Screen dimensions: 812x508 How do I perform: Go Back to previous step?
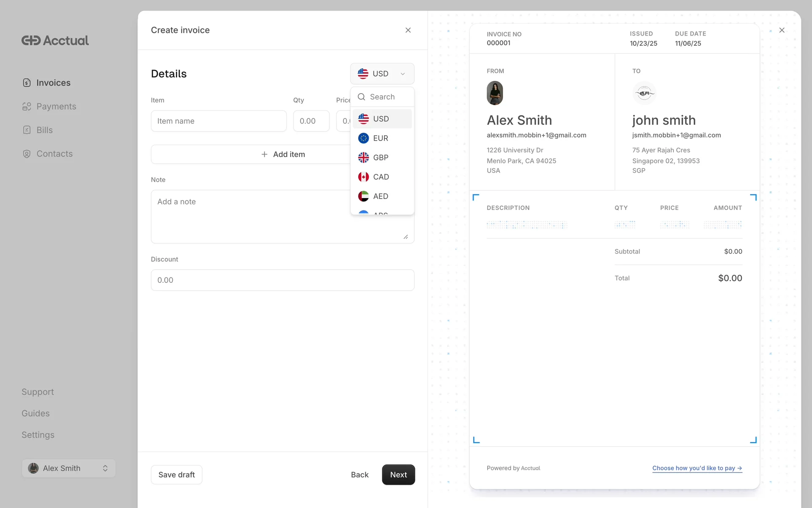pos(359,475)
